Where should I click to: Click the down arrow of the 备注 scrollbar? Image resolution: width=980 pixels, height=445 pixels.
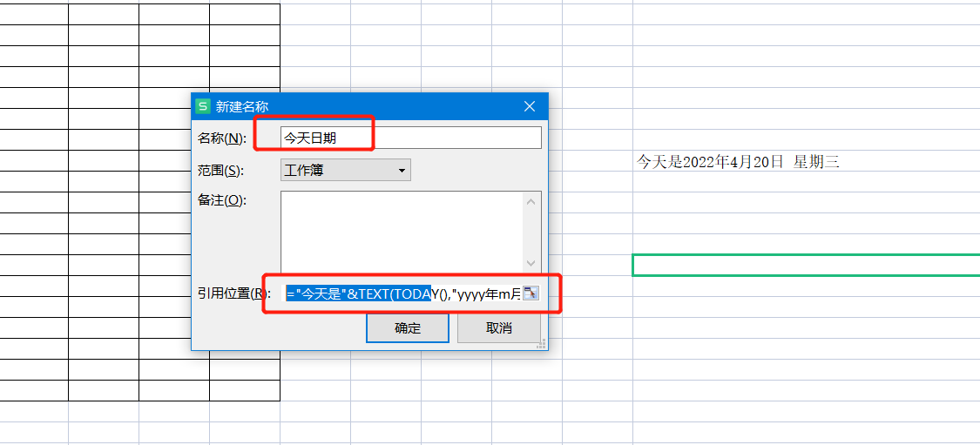(532, 262)
